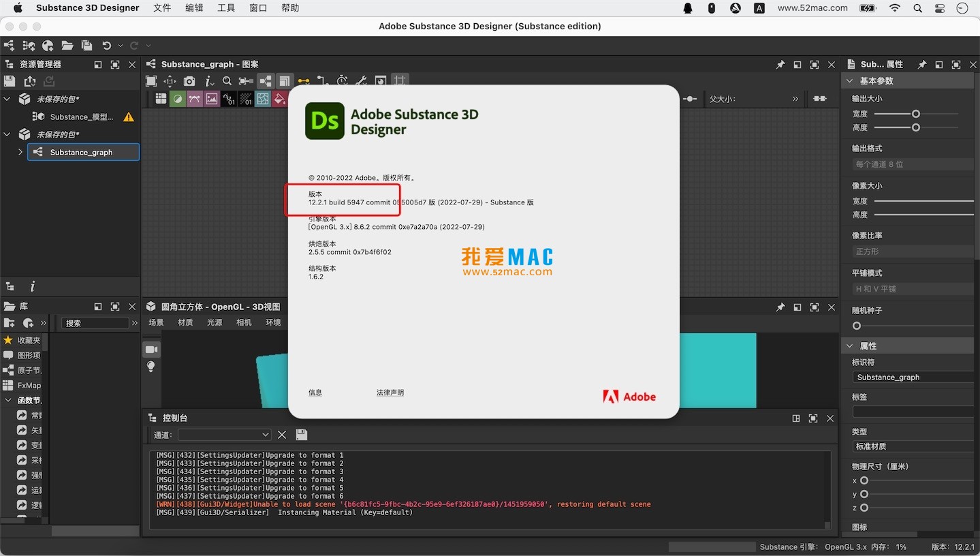Image resolution: width=980 pixels, height=556 pixels.
Task: Toggle the camera button in 3D view
Action: (x=151, y=350)
